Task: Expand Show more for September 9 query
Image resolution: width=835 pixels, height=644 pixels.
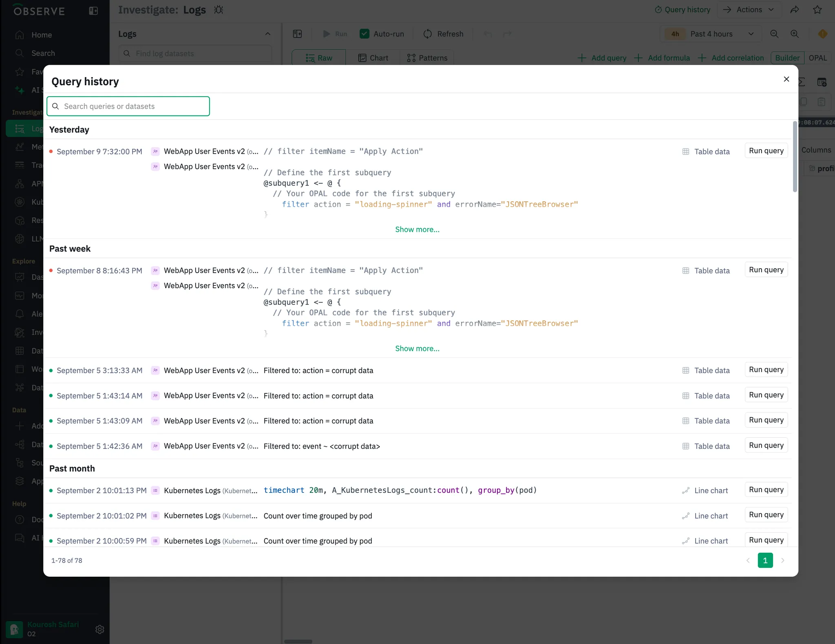Action: (417, 229)
